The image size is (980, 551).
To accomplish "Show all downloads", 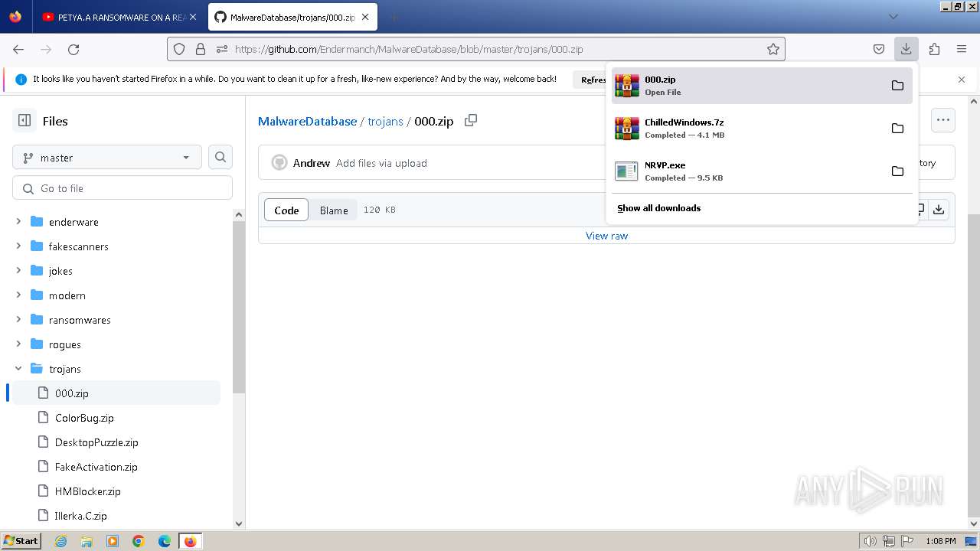I will (x=659, y=208).
